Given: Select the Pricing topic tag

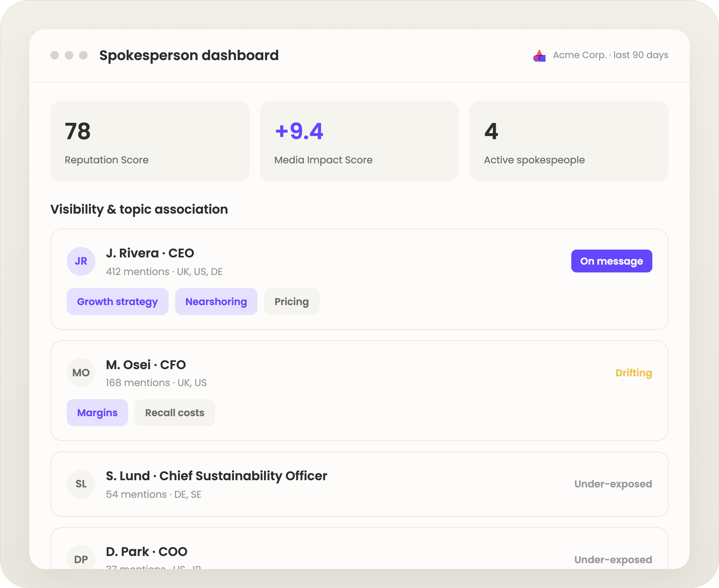Looking at the screenshot, I should (292, 302).
